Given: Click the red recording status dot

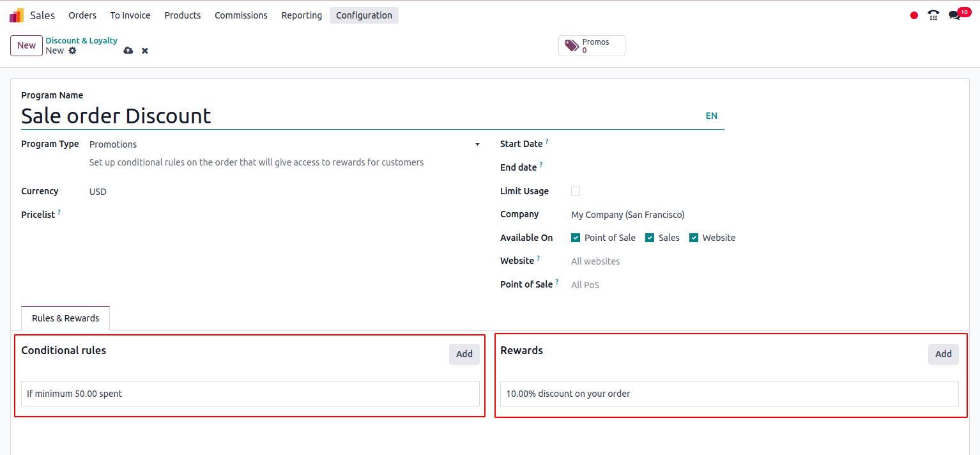Looking at the screenshot, I should pos(914,15).
